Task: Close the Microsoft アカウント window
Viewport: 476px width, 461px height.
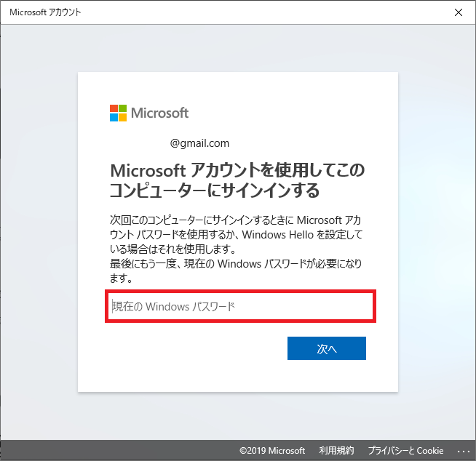Action: [x=458, y=12]
